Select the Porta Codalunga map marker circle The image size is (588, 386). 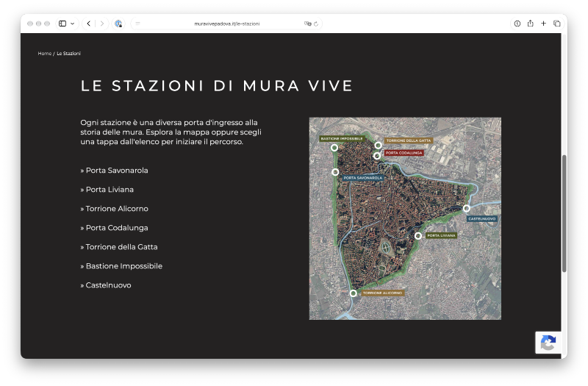pos(377,156)
